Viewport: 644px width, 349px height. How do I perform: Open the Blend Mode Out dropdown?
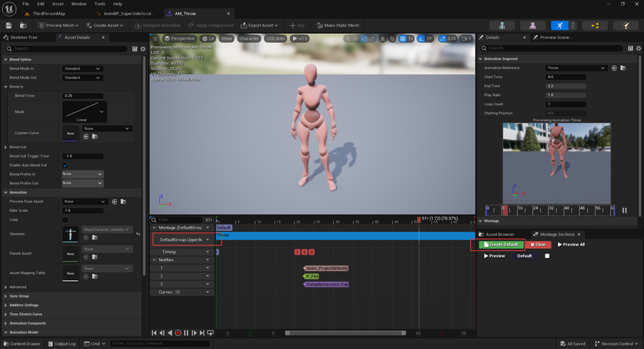(x=82, y=77)
